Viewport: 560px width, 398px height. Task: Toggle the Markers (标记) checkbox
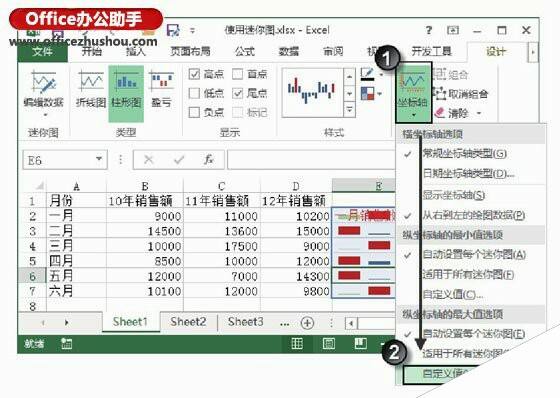238,113
